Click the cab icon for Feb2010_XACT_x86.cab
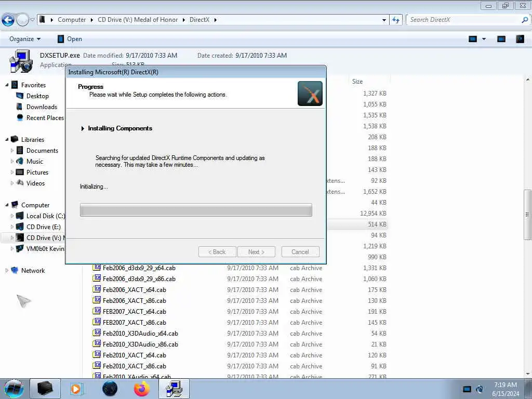This screenshot has height=399, width=532. (97, 365)
